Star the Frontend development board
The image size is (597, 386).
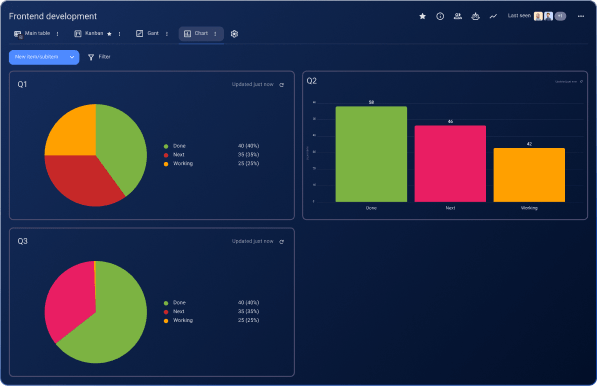(x=422, y=16)
